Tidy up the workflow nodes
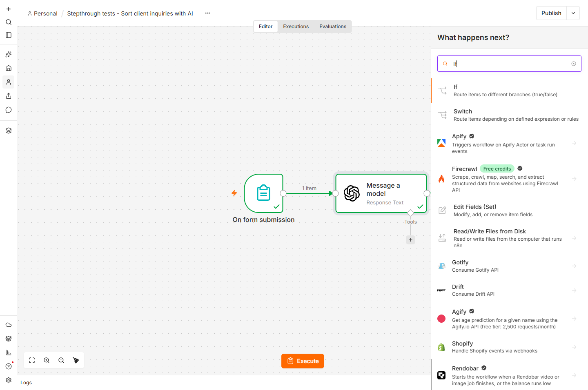 tap(76, 360)
